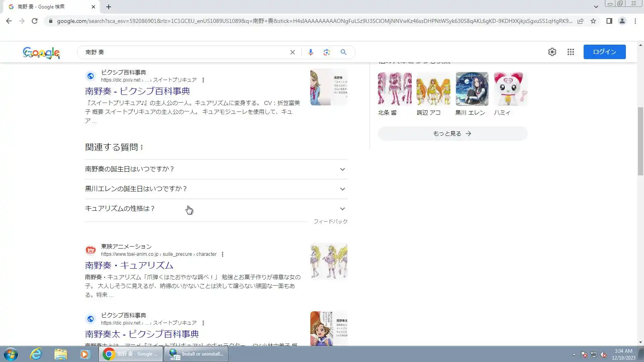Open the Toei キュアリズム result thumbnail
This screenshot has width=644, height=362.
pyautogui.click(x=329, y=261)
